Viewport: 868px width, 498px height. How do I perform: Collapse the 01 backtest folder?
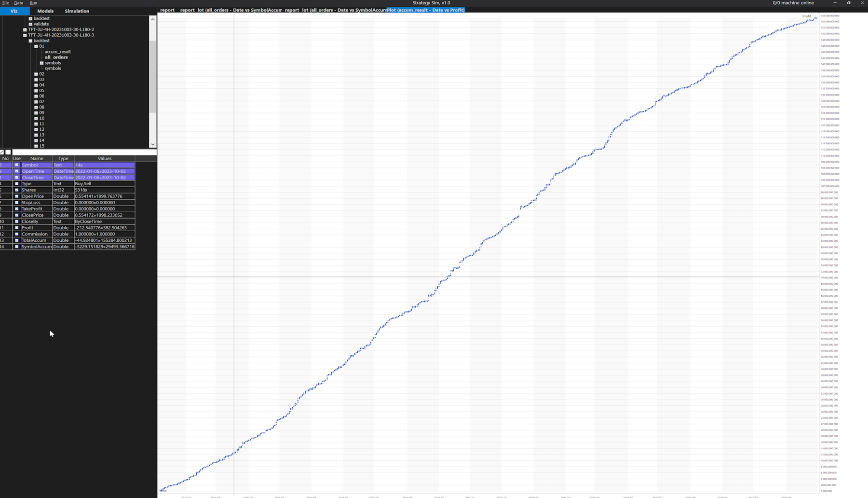click(36, 46)
